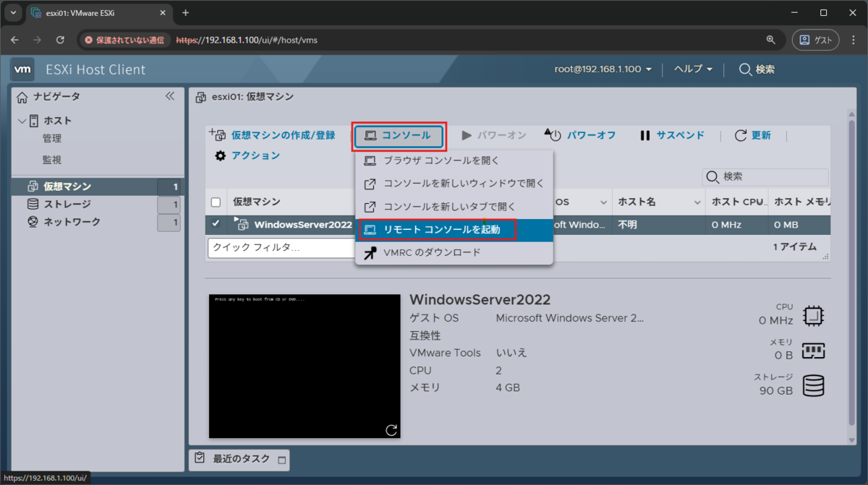This screenshot has width=868, height=485.
Task: Click the 最近のタスク panel title
Action: tap(241, 459)
